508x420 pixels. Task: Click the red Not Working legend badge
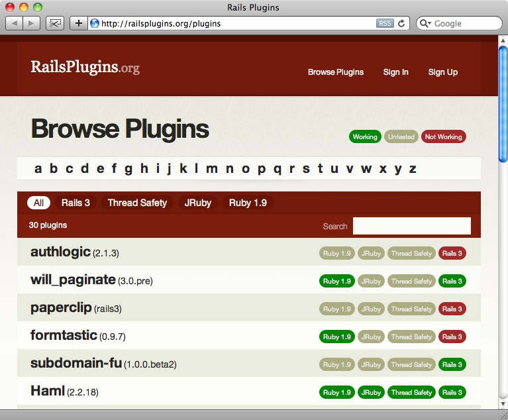pos(444,136)
